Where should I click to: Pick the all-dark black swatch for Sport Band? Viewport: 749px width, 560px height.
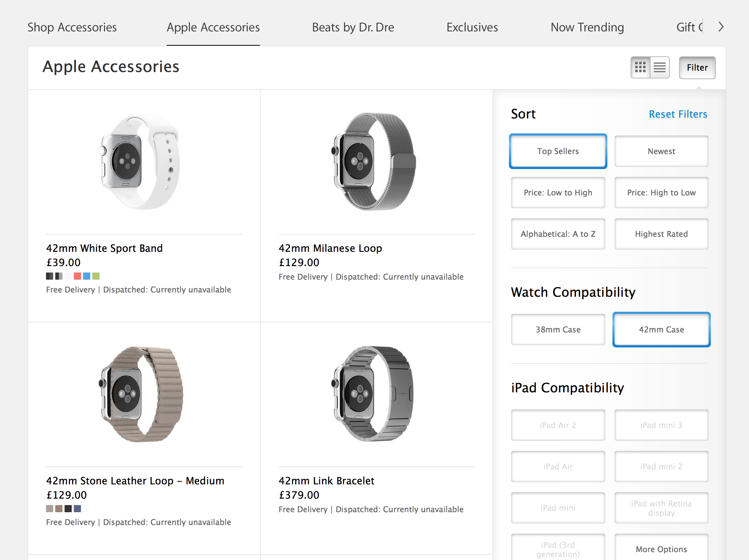50,276
